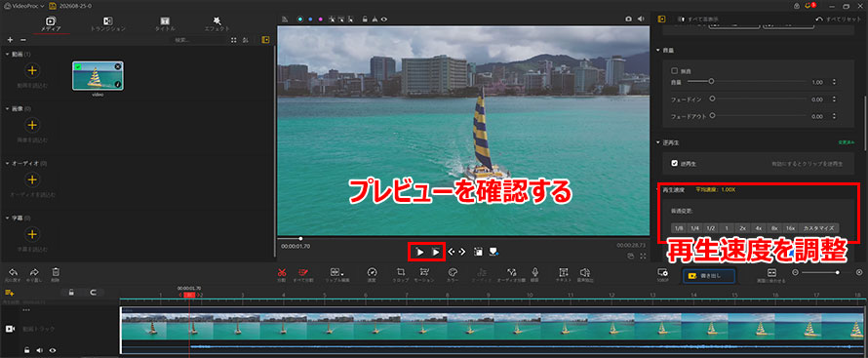Mute the video track speaker icon
Viewport: 868px width, 358px height.
point(39,350)
